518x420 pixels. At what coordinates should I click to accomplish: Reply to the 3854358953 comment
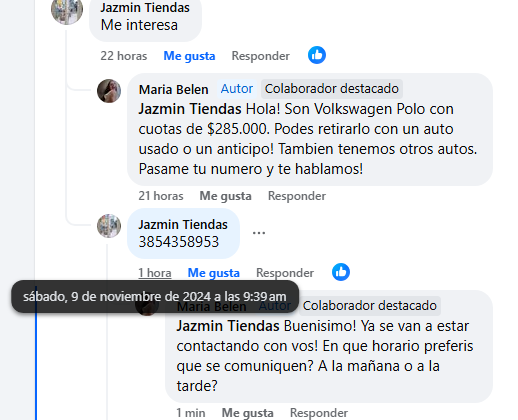click(285, 273)
